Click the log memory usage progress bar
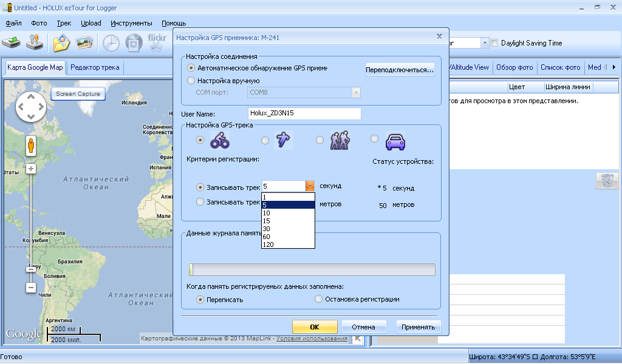 coord(312,269)
